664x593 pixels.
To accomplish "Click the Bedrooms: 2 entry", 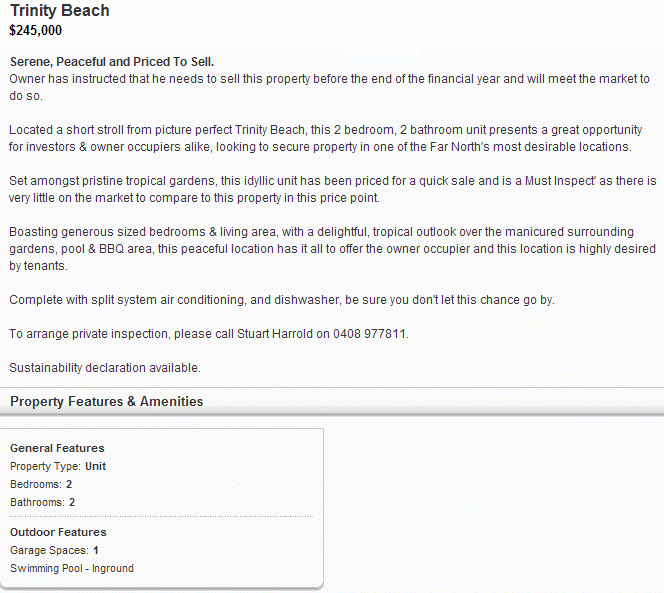I will click(41, 484).
